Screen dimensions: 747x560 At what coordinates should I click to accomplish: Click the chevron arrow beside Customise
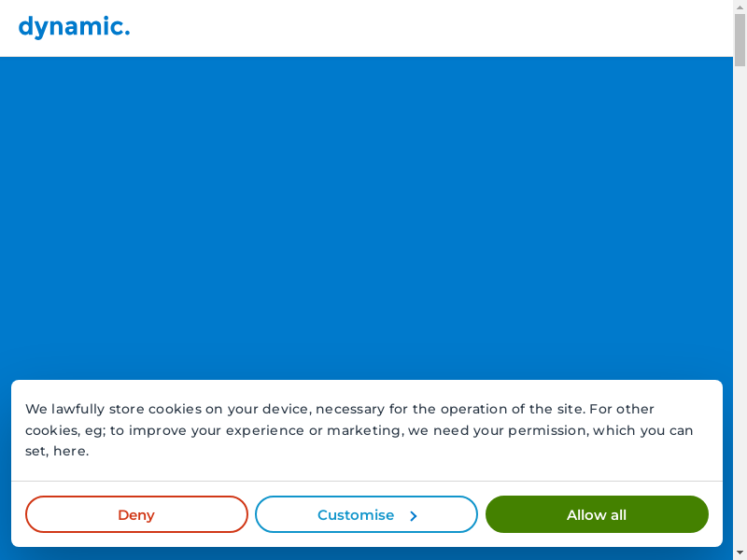click(x=414, y=515)
